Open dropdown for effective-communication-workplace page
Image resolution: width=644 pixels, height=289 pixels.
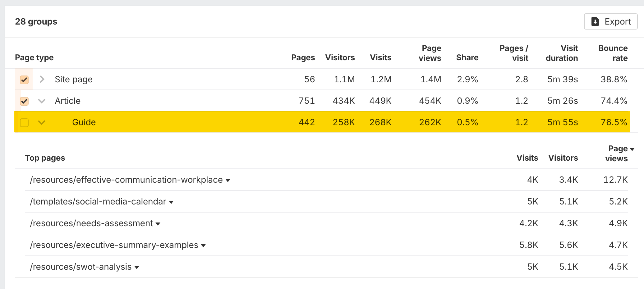pos(228,180)
